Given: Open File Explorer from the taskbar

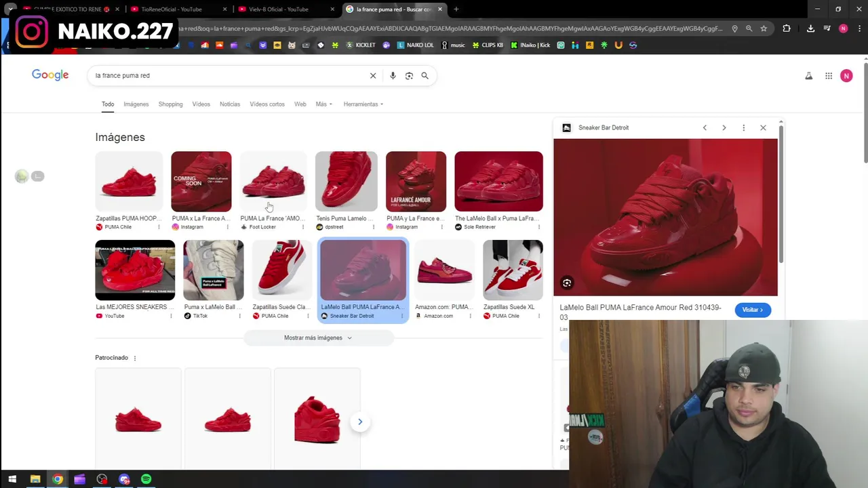Looking at the screenshot, I should click(35, 479).
